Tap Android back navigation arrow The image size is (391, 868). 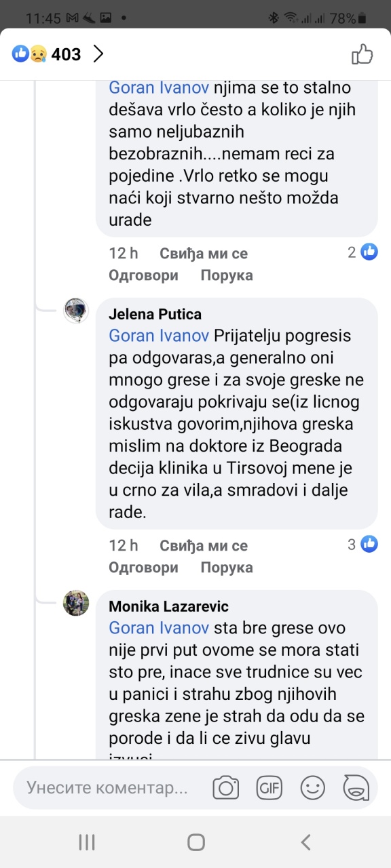[x=305, y=842]
